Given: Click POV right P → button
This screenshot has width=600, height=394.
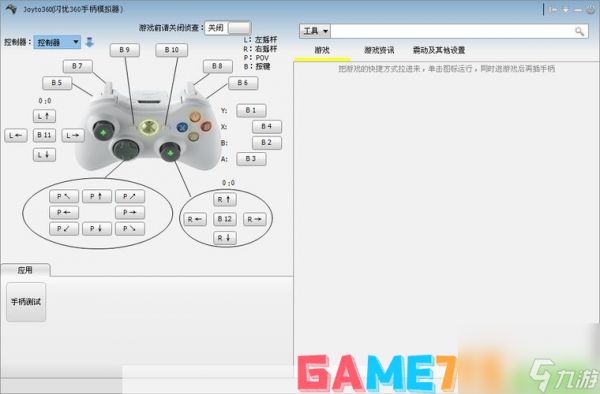Looking at the screenshot, I should 130,213.
